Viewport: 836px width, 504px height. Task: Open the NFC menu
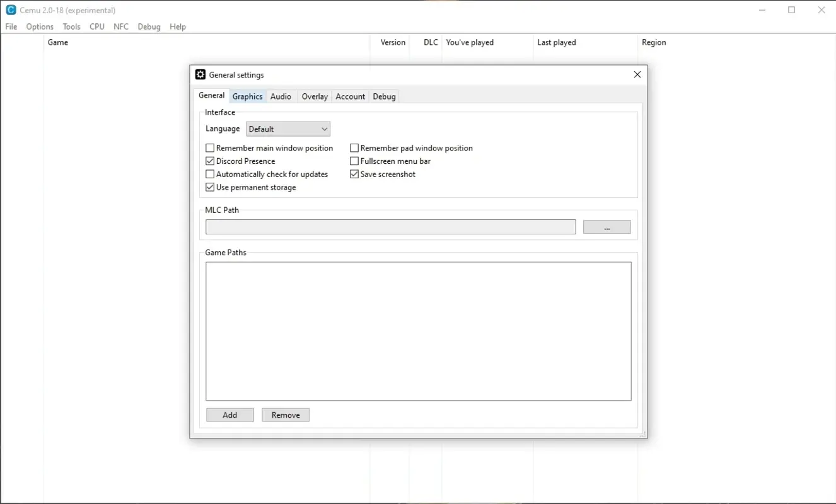pos(121,26)
